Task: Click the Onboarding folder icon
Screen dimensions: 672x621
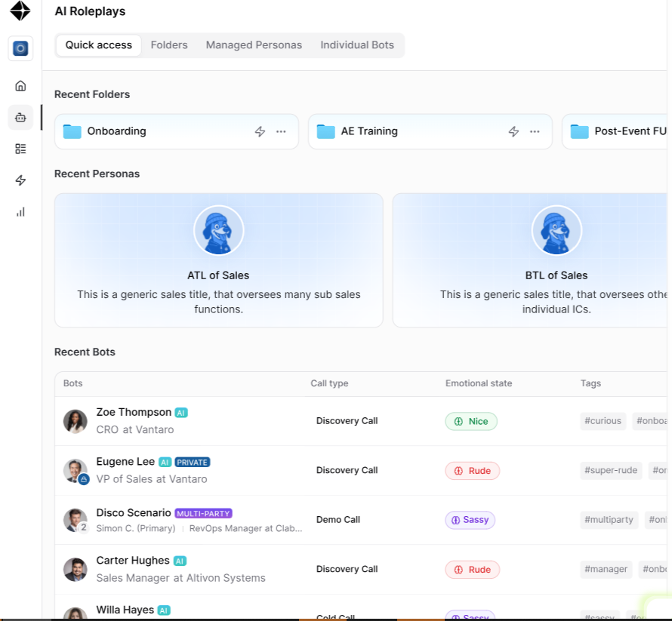Action: coord(72,131)
